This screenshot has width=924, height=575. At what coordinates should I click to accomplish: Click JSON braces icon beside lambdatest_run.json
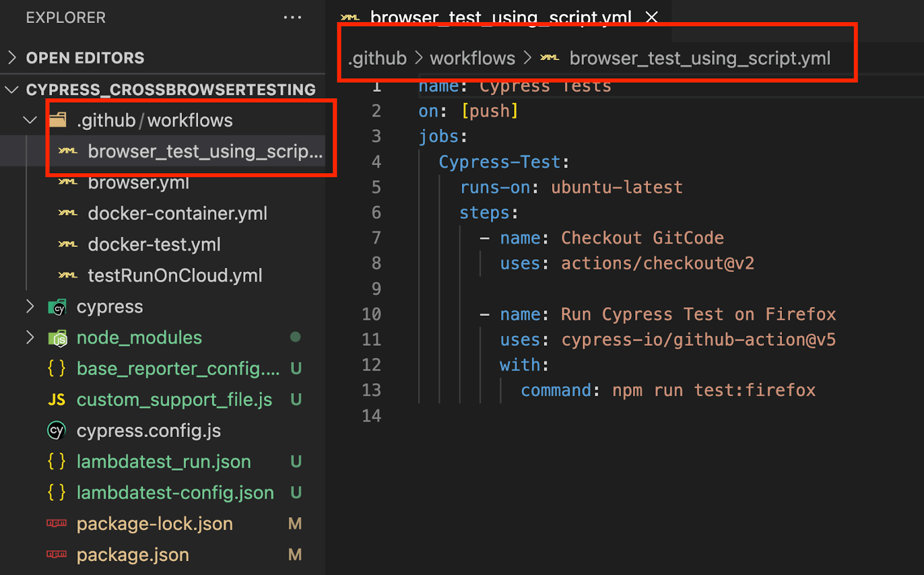coord(57,461)
